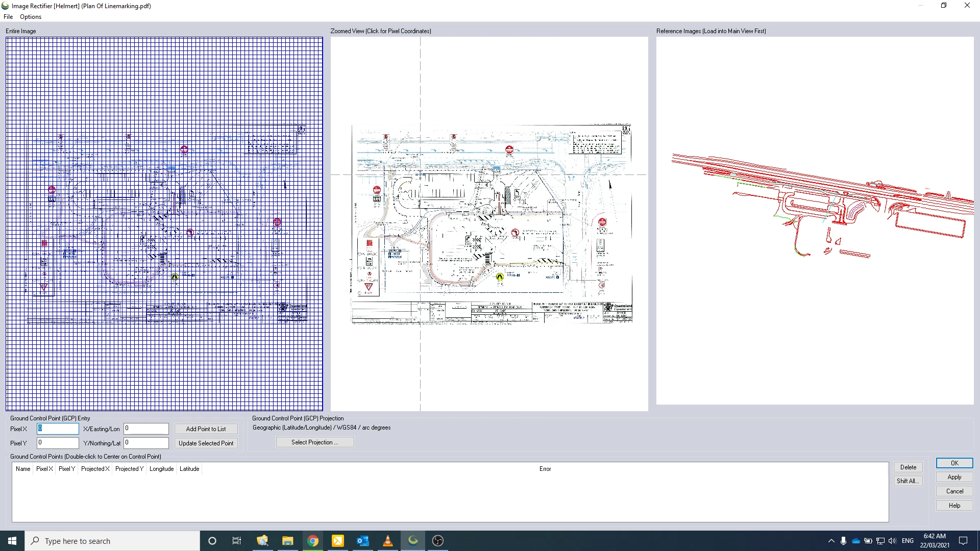The image size is (980, 551).
Task: Open the 'File' menu
Action: tap(8, 16)
